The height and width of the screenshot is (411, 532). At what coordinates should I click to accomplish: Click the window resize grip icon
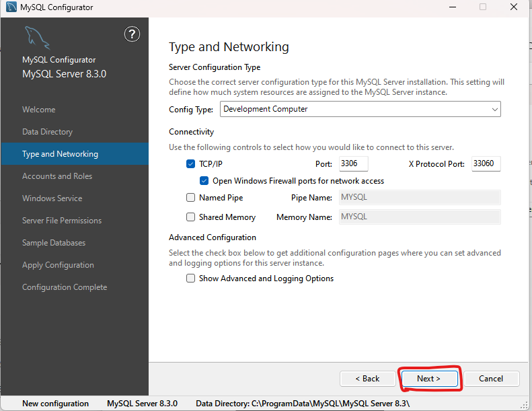(x=525, y=404)
